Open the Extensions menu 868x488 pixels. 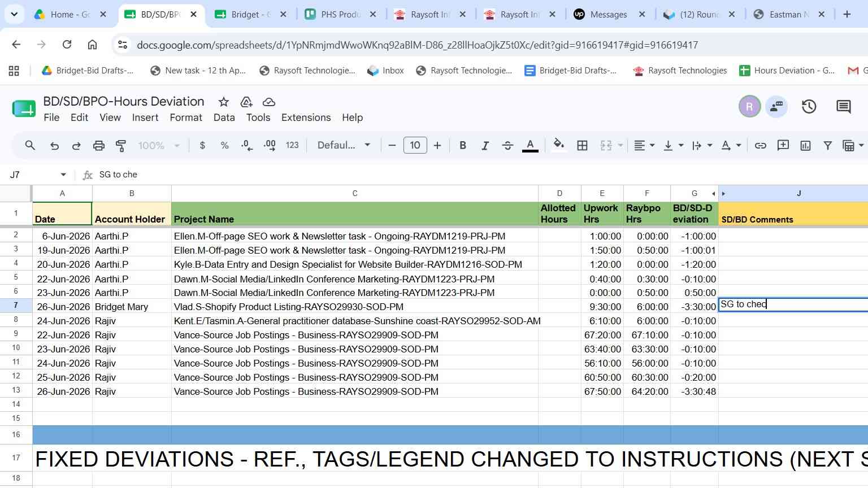pyautogui.click(x=306, y=117)
